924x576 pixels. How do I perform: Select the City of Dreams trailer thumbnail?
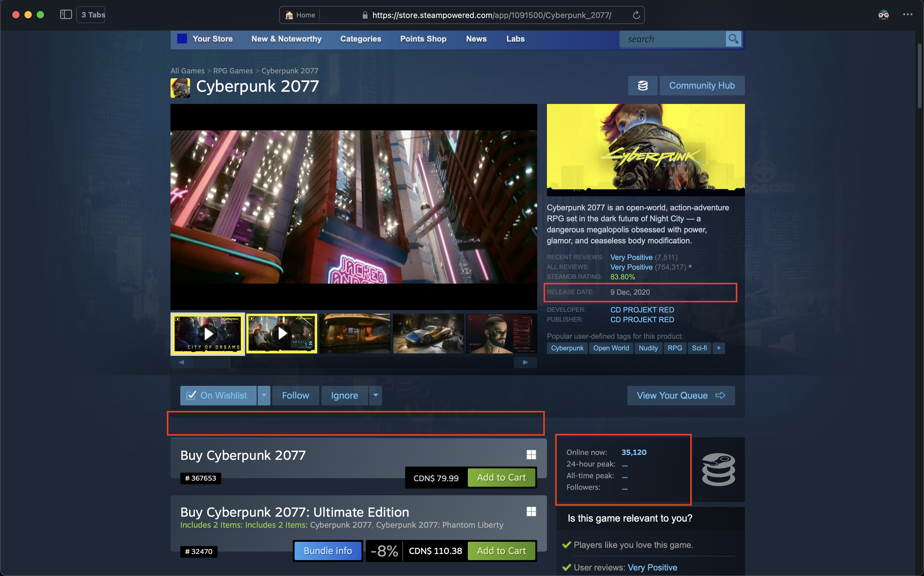click(207, 334)
